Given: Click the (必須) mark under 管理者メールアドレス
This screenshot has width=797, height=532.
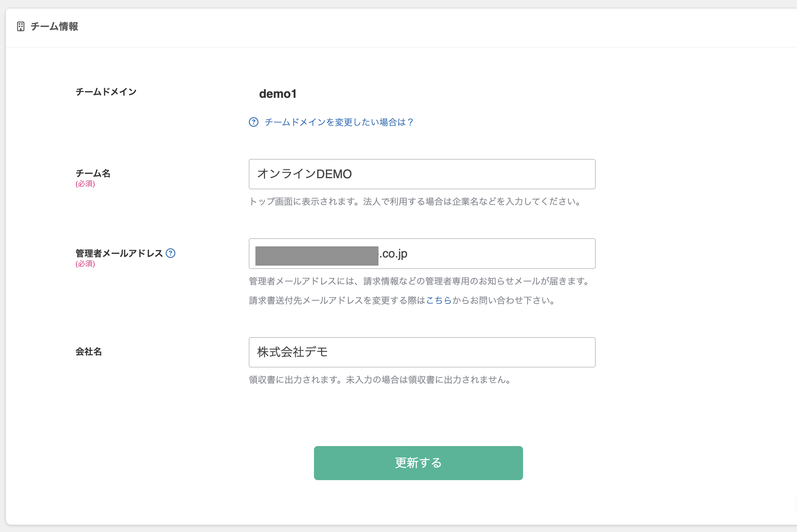Looking at the screenshot, I should point(85,264).
